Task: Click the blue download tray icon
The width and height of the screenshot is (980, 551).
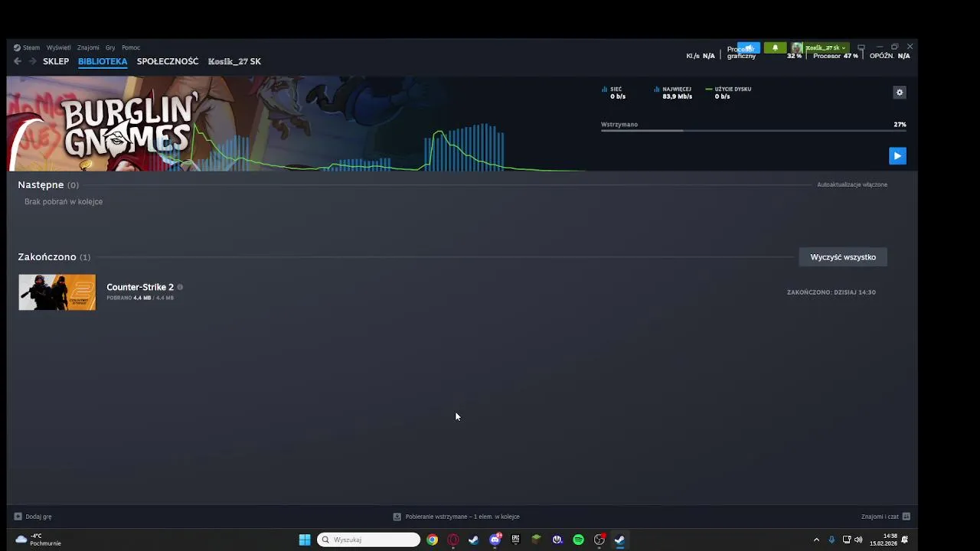Action: pos(831,540)
